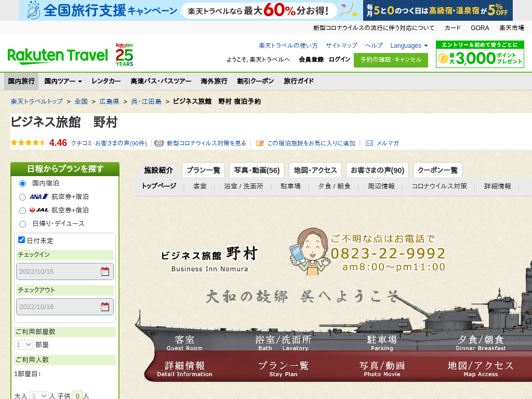Switch to the お客さまの声(90) tab
The height and width of the screenshot is (399, 532).
(377, 170)
